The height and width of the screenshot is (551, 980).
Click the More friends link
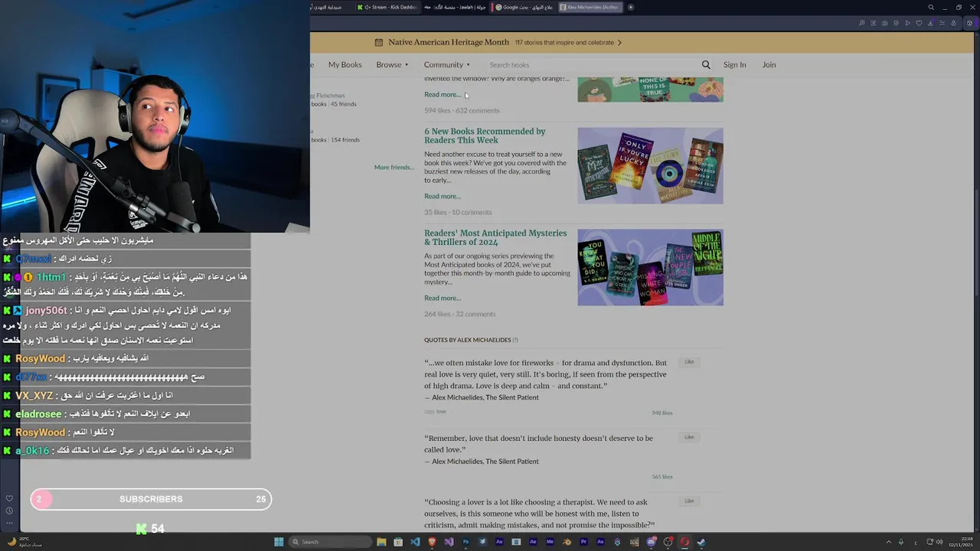click(394, 168)
